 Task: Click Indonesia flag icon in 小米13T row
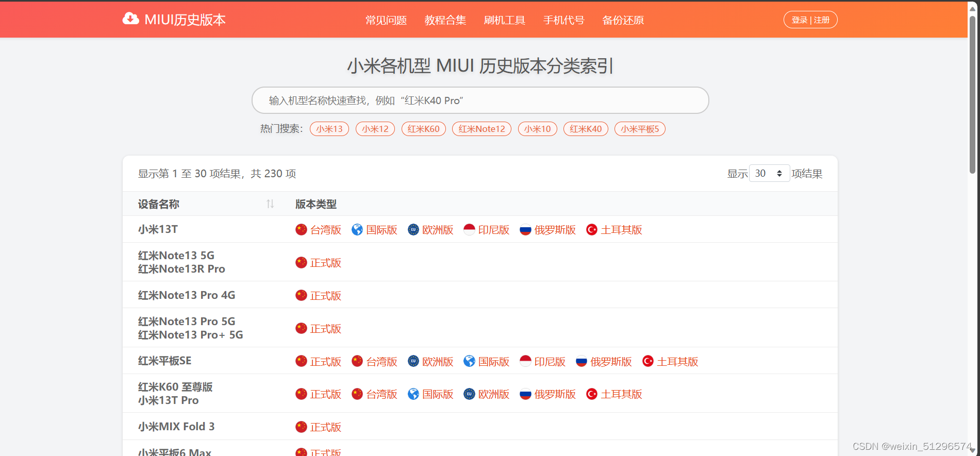pyautogui.click(x=469, y=230)
